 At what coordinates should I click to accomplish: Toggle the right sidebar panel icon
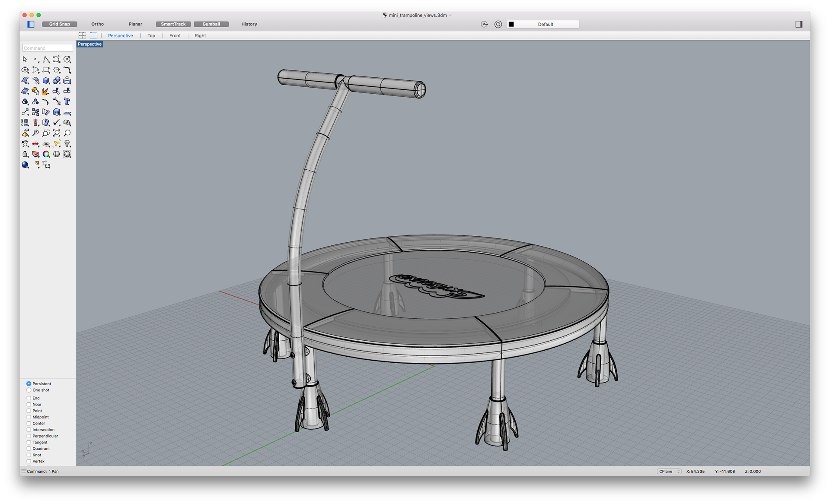pos(799,24)
